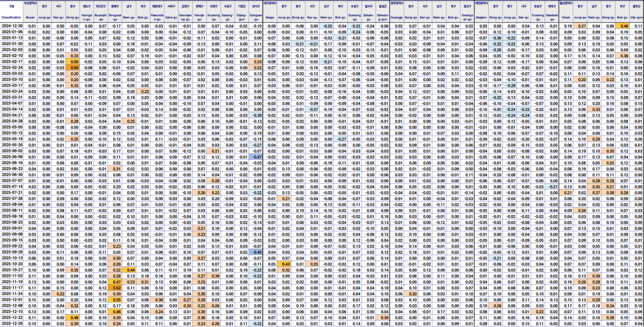
Task: Click the orange 0.60 cell on 2025-02-24
Action: [74, 68]
